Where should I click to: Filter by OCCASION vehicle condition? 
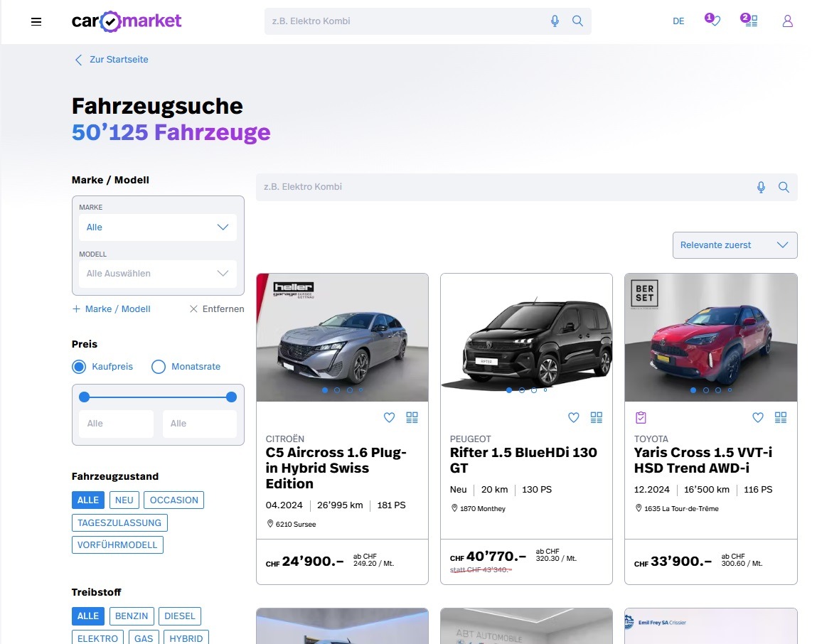point(173,500)
